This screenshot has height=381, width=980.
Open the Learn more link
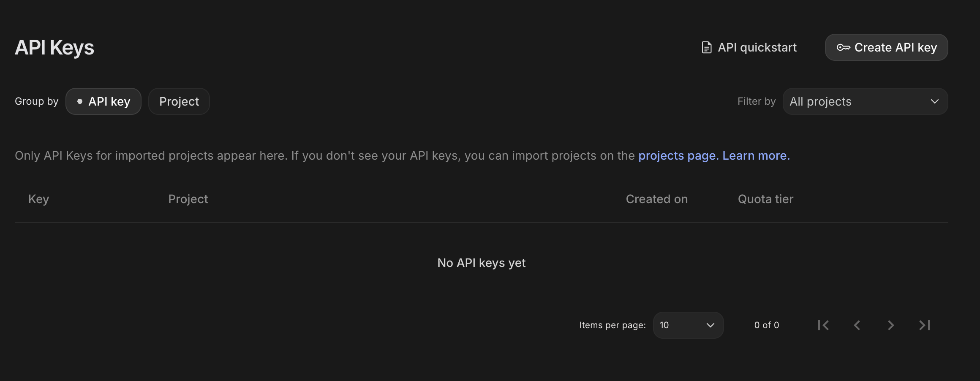point(756,155)
